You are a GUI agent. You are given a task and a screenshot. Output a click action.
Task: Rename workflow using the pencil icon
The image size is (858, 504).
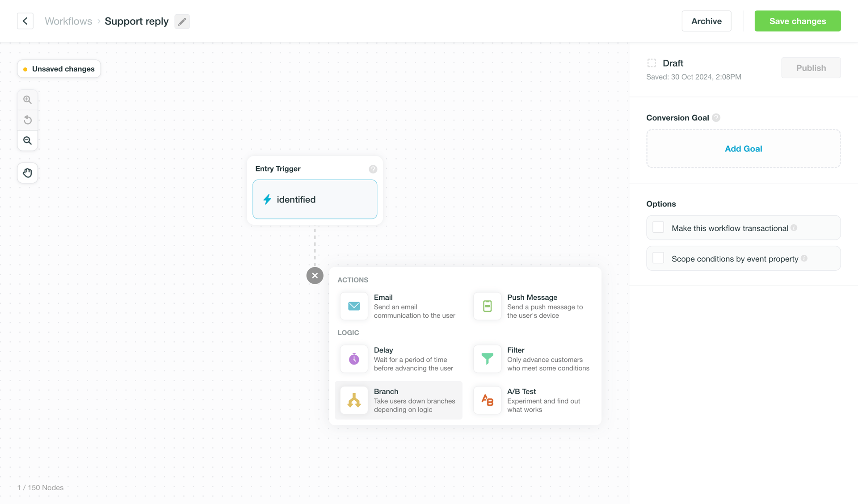(182, 21)
